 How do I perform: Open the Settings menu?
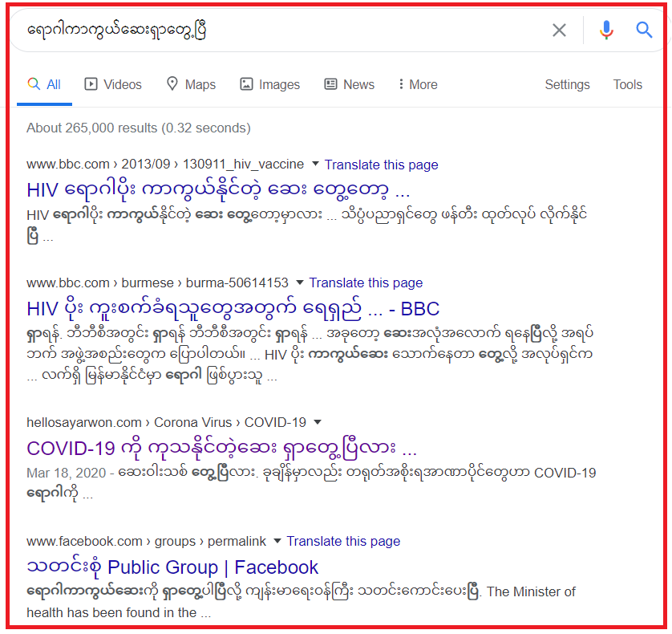567,84
